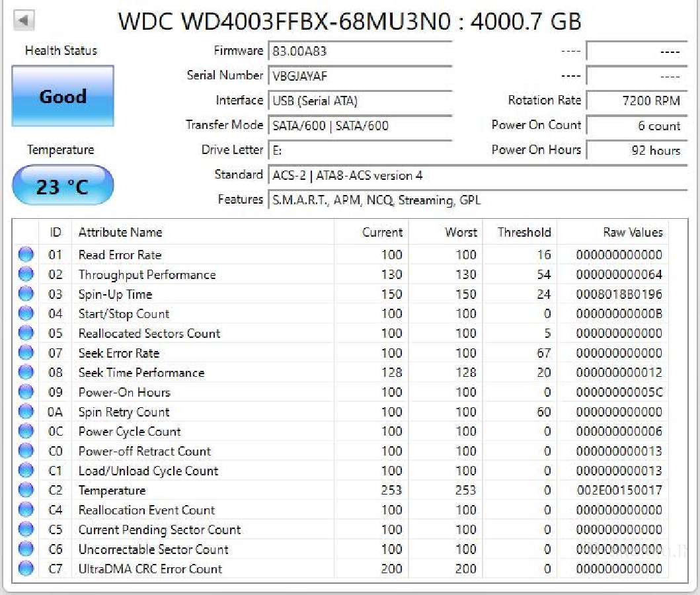
Task: Select the Throughput Performance attribute name
Action: pyautogui.click(x=147, y=274)
